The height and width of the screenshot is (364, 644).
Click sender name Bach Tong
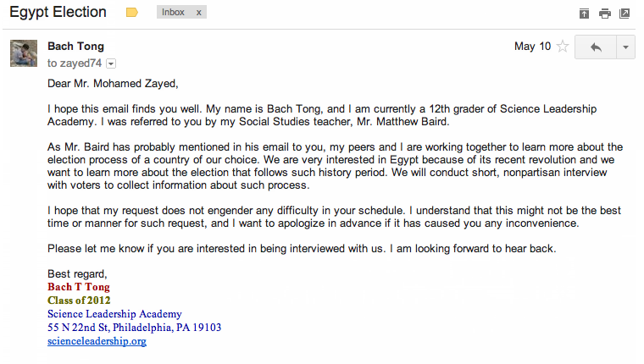click(x=76, y=46)
